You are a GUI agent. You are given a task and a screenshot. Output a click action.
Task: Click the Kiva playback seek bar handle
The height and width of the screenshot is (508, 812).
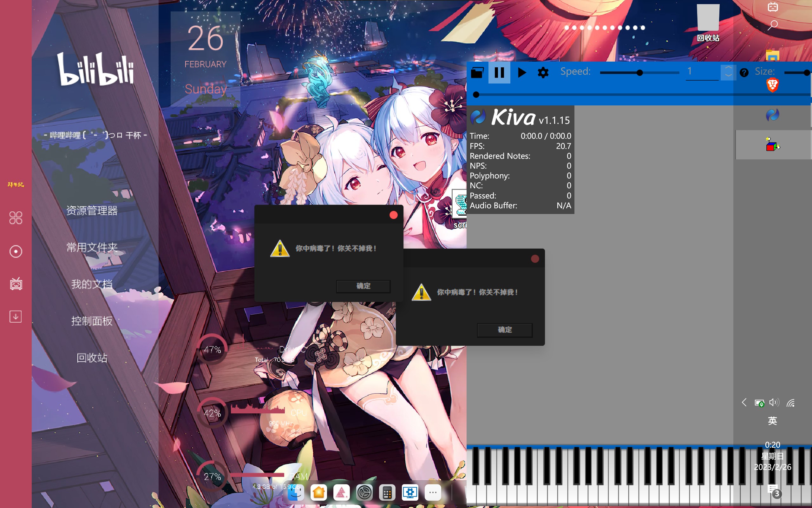(476, 95)
